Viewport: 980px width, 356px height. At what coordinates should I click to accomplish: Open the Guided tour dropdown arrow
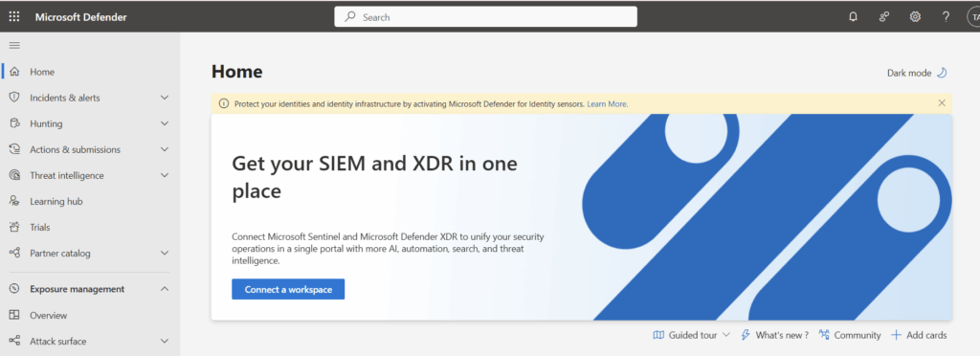pyautogui.click(x=725, y=335)
